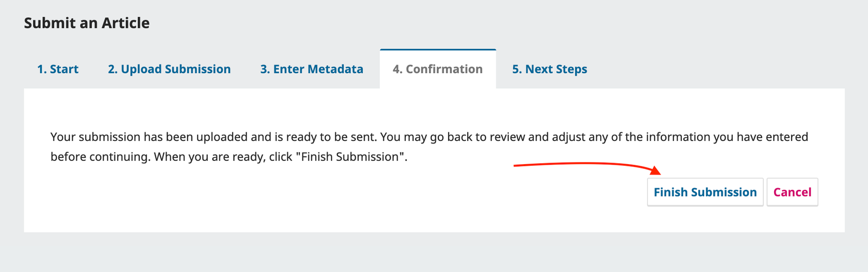Click the phrase "ready to be sent"

point(331,137)
